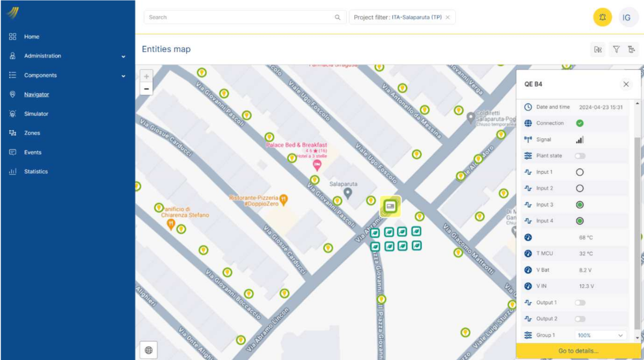The height and width of the screenshot is (360, 644).
Task: Click the Go to details button
Action: [x=578, y=351]
